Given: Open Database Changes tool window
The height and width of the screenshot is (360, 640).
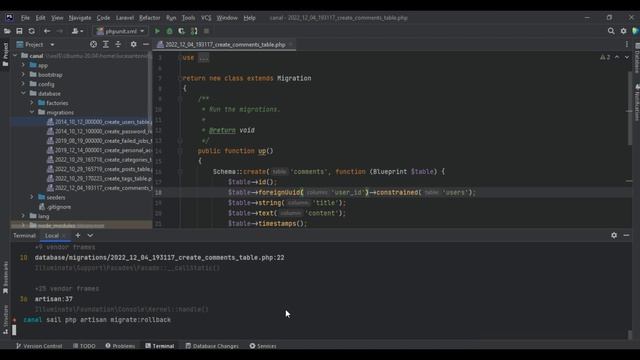Looking at the screenshot, I should click(212, 346).
